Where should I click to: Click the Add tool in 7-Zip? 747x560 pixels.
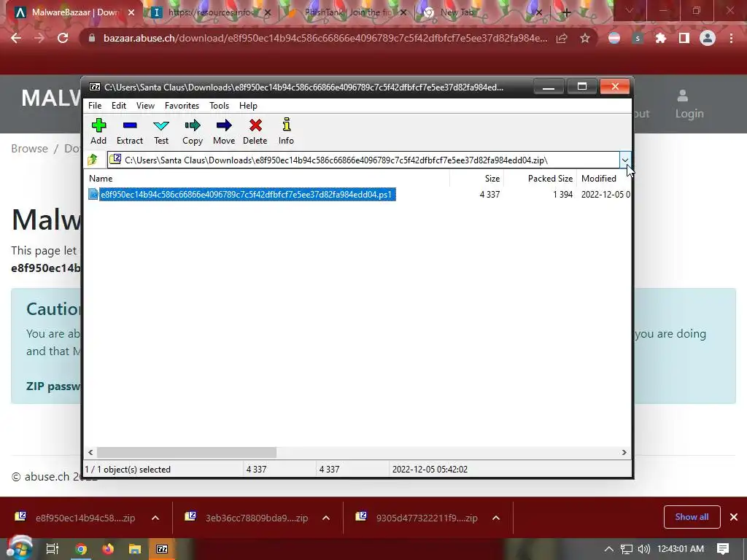pyautogui.click(x=98, y=131)
